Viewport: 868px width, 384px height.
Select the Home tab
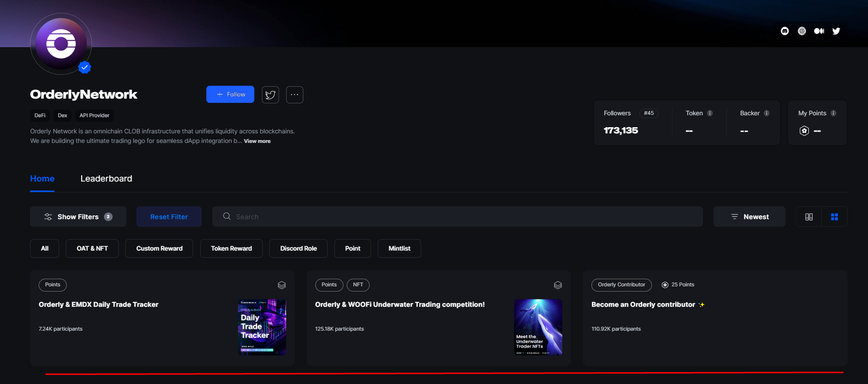[x=42, y=179]
